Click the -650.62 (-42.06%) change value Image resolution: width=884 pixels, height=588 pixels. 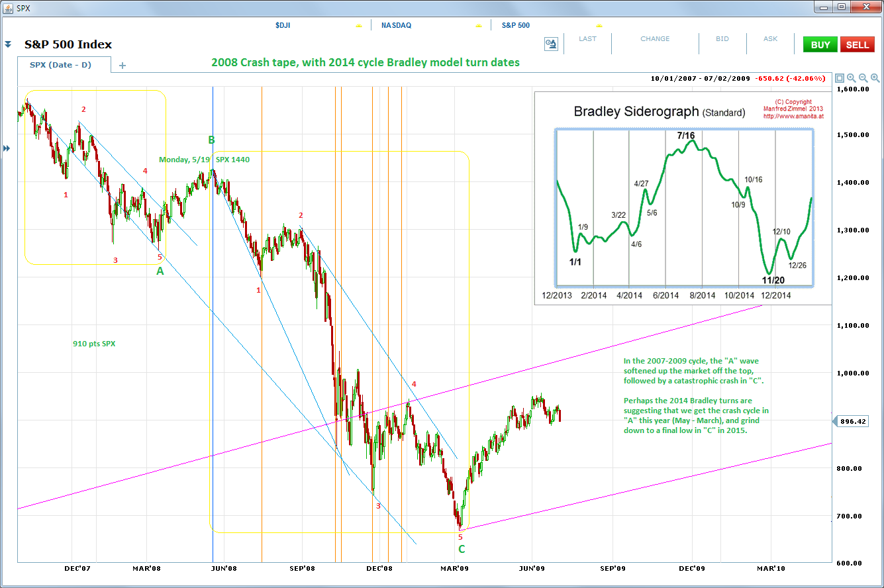[791, 78]
